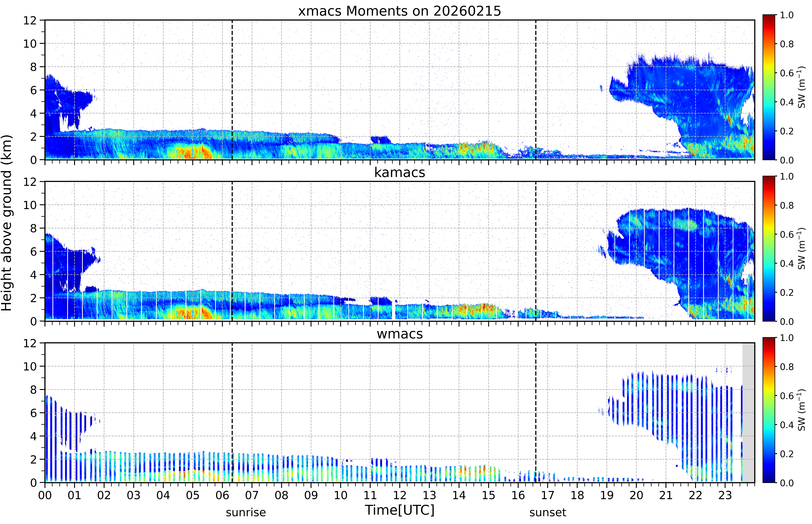This screenshot has width=812, height=524.
Task: Click the '8' height tick of the kamacs panel
Action: pyautogui.click(x=33, y=228)
